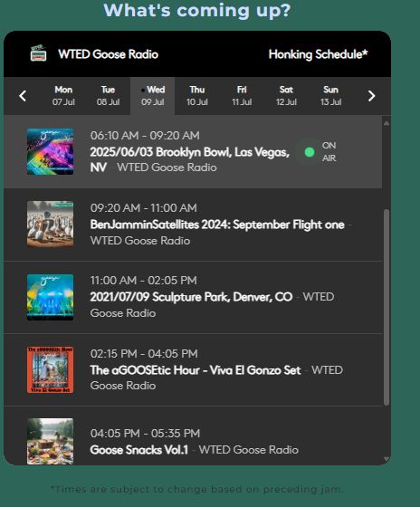This screenshot has height=507, width=420.
Task: Open aGOOSEtic Hour cover thumbnail
Action: (50, 370)
